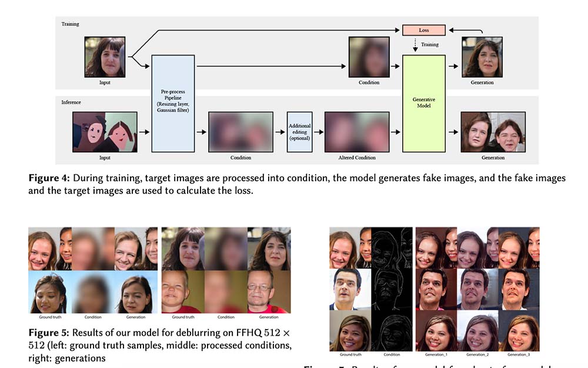This screenshot has height=368, width=588.
Task: Select the Training row Generation image
Action: [x=482, y=57]
